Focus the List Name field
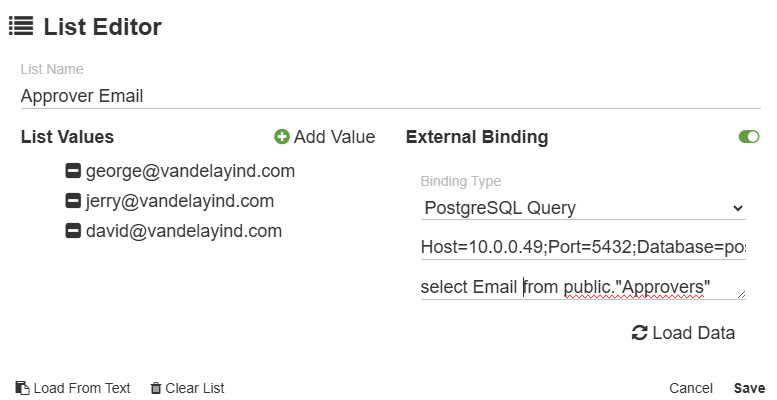Image resolution: width=777 pixels, height=400 pixels. 390,96
